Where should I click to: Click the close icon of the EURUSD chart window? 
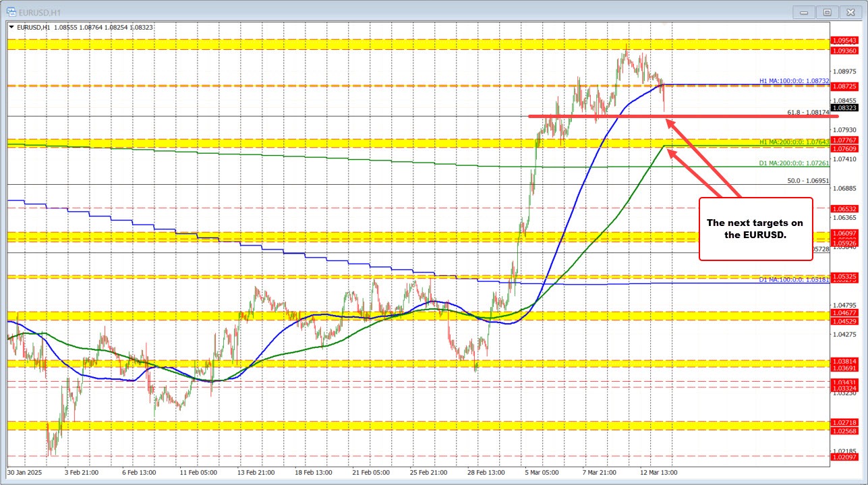(850, 11)
